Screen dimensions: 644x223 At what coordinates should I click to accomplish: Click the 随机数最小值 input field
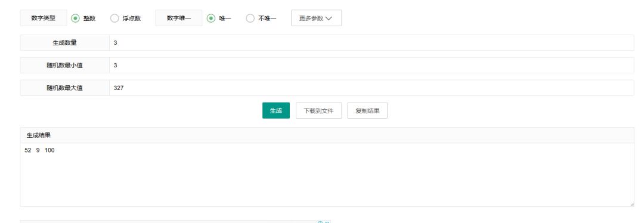point(371,66)
